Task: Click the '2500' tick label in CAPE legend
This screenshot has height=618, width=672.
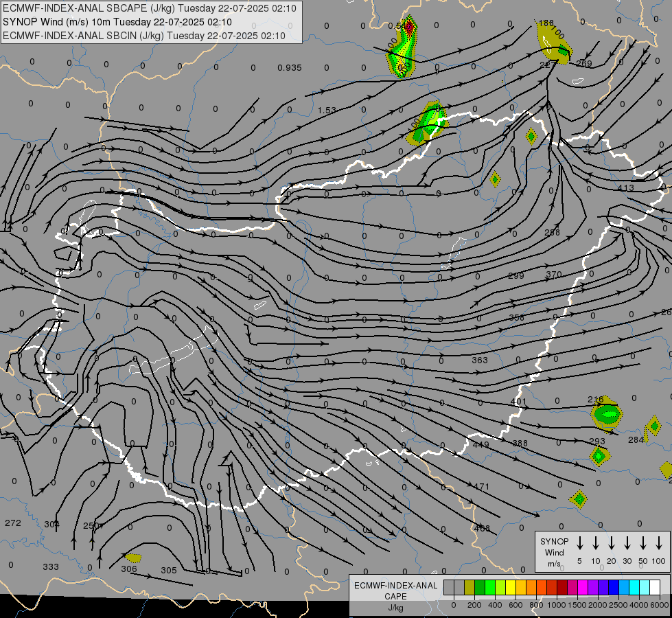Action: pyautogui.click(x=618, y=605)
